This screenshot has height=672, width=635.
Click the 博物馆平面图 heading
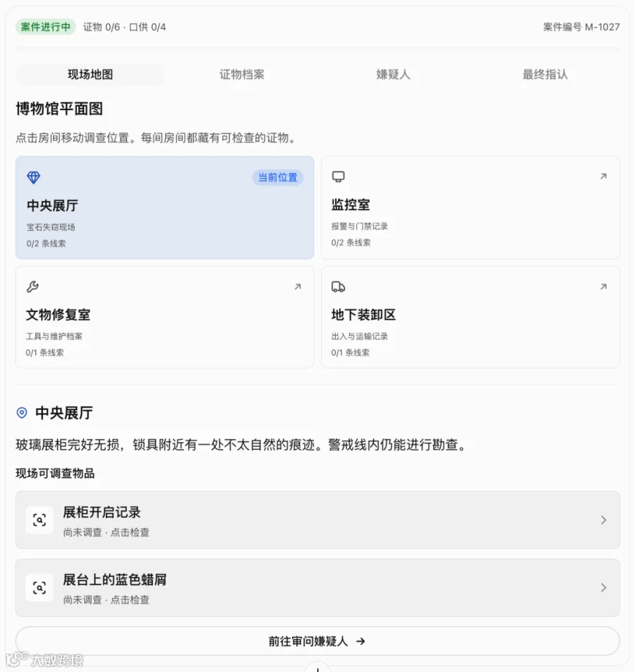pos(59,109)
